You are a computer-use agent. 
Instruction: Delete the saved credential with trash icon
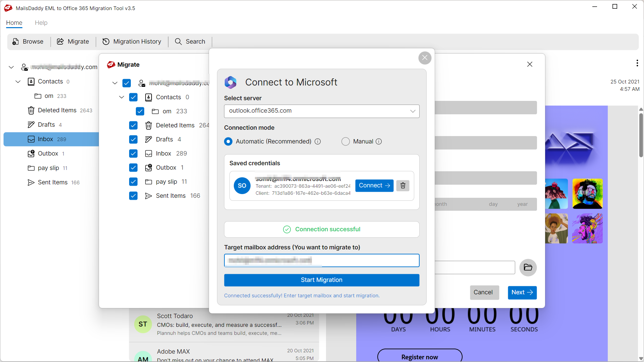(403, 185)
